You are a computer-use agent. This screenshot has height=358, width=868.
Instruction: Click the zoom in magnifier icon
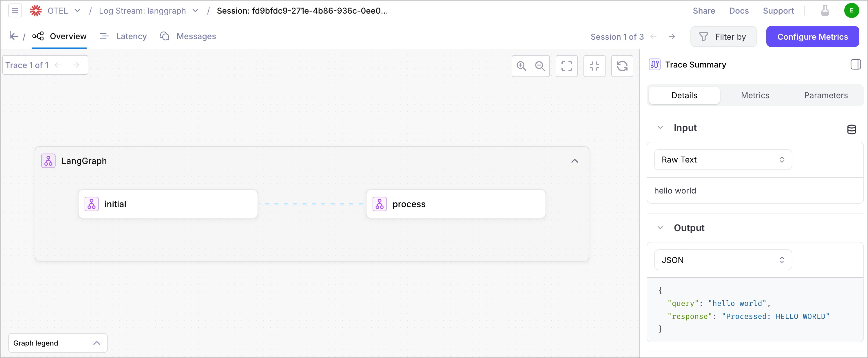pyautogui.click(x=521, y=66)
